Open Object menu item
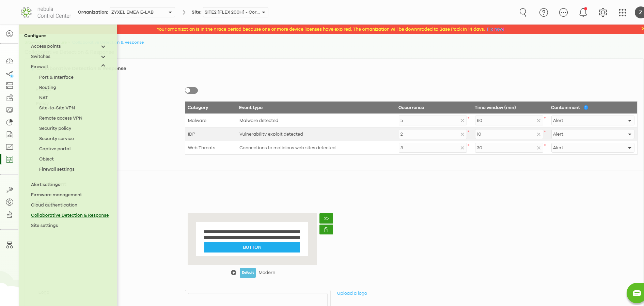Screen dimensions: 644x306 click(x=46, y=159)
